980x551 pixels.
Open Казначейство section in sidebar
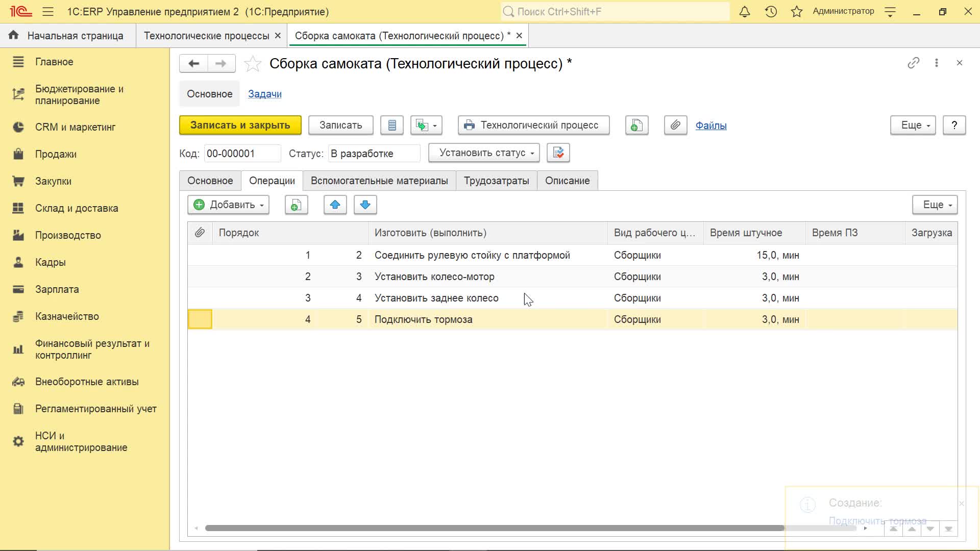point(67,316)
